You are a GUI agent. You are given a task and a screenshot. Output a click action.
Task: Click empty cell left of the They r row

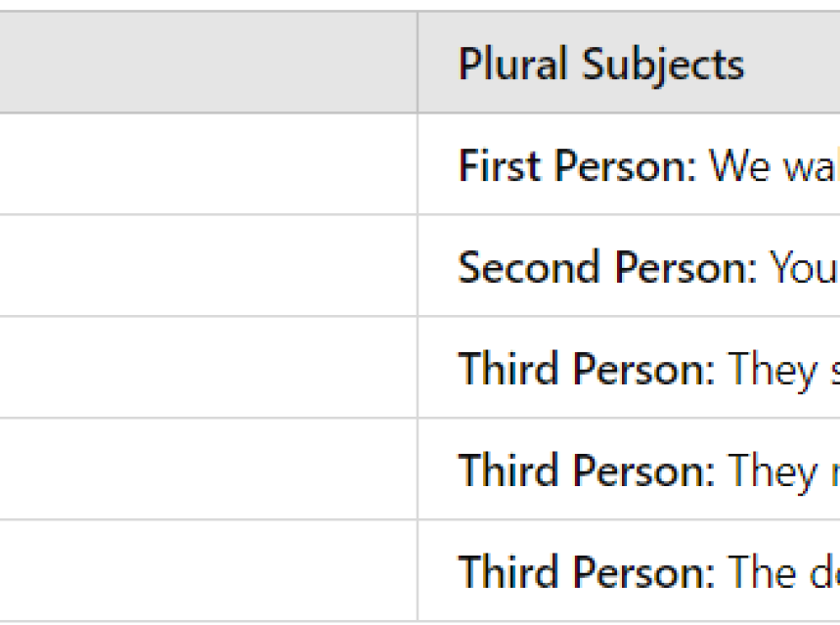click(207, 470)
